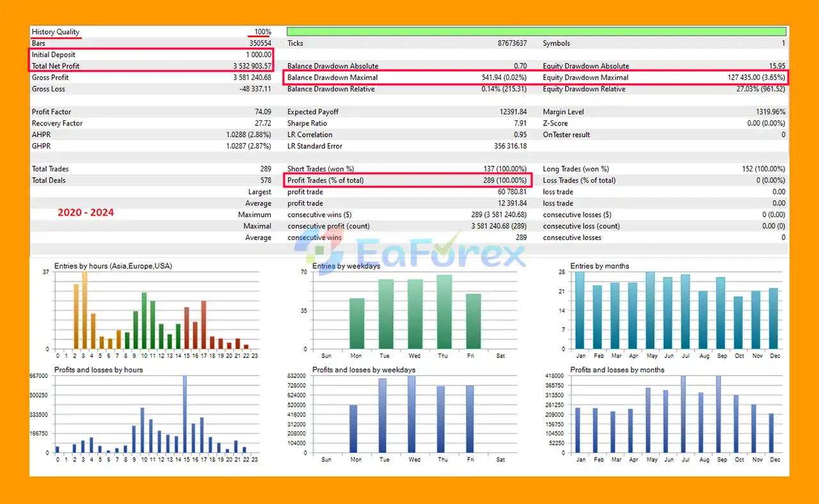819x504 pixels.
Task: Click Profit Trades (% of total) label
Action: tap(325, 180)
